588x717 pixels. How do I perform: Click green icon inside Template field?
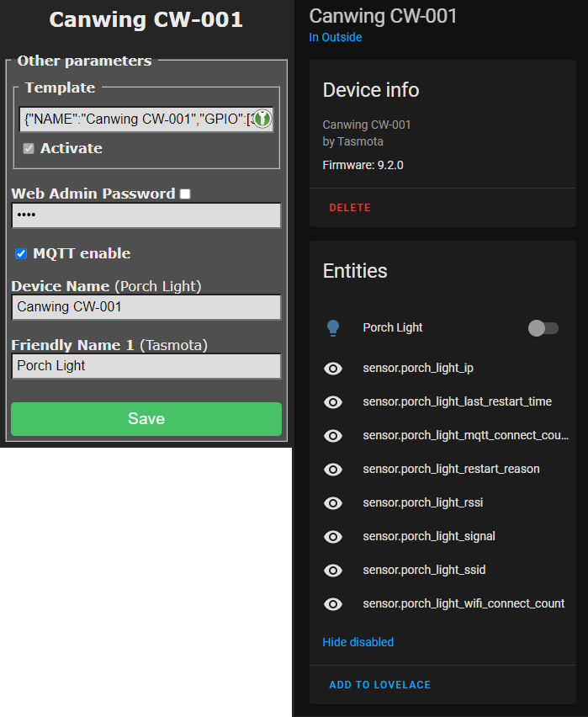262,119
